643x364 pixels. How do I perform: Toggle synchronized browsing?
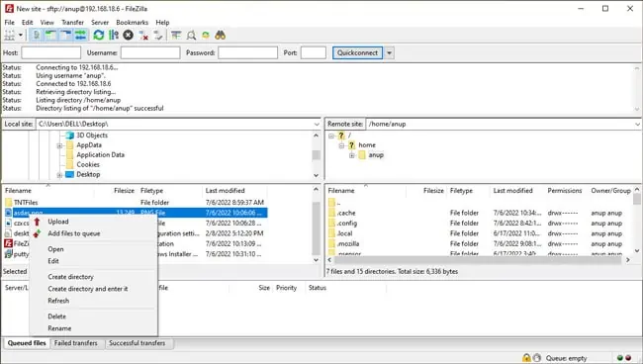pyautogui.click(x=206, y=36)
